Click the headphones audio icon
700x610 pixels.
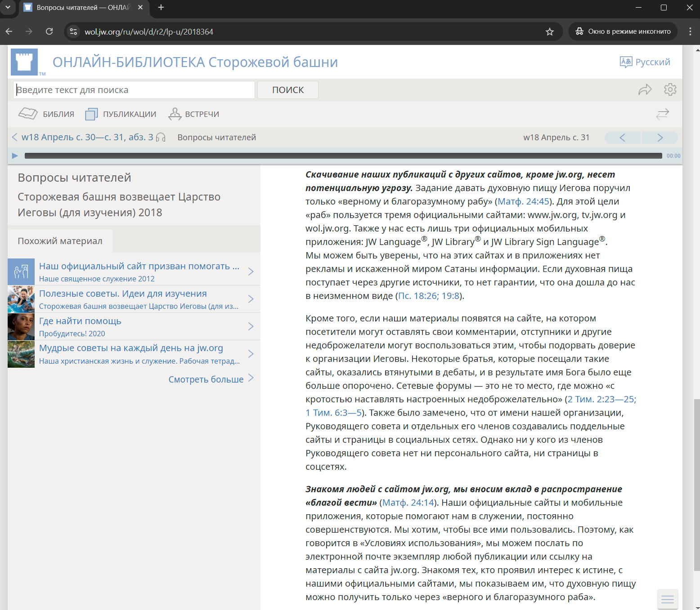coord(161,138)
